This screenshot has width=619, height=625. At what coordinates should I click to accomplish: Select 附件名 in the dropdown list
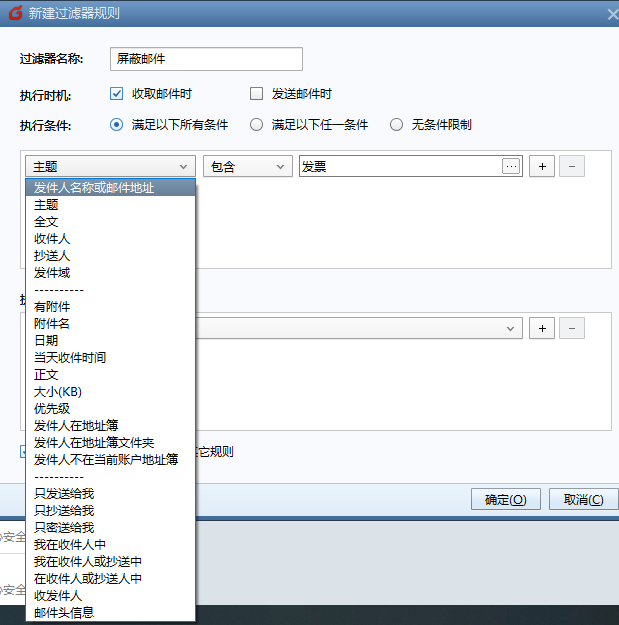click(x=52, y=323)
